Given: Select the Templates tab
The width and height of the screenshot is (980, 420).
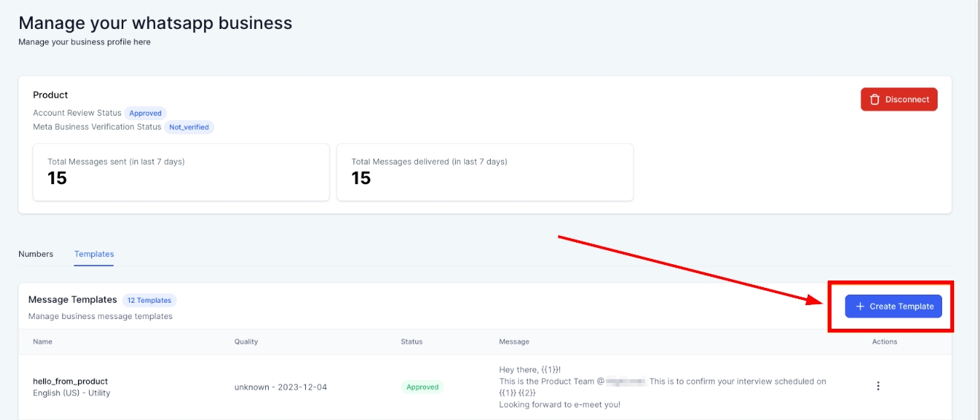Looking at the screenshot, I should coord(94,254).
